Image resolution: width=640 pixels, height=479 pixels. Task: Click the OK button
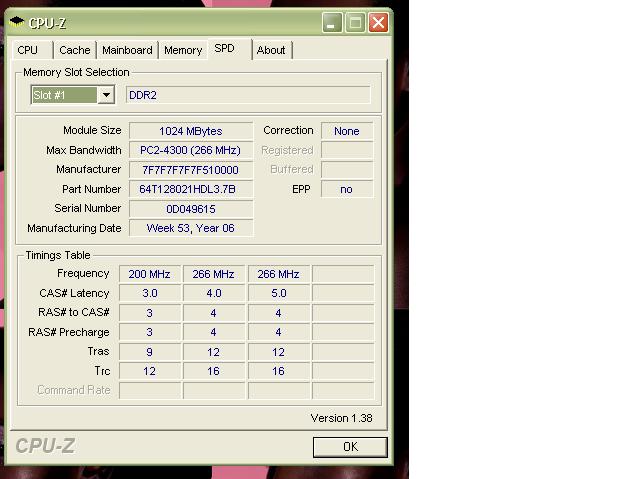[350, 447]
